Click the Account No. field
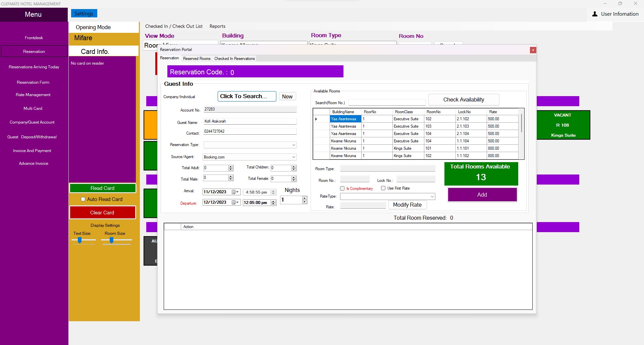Viewport: 644px width, 345px height. tap(250, 109)
